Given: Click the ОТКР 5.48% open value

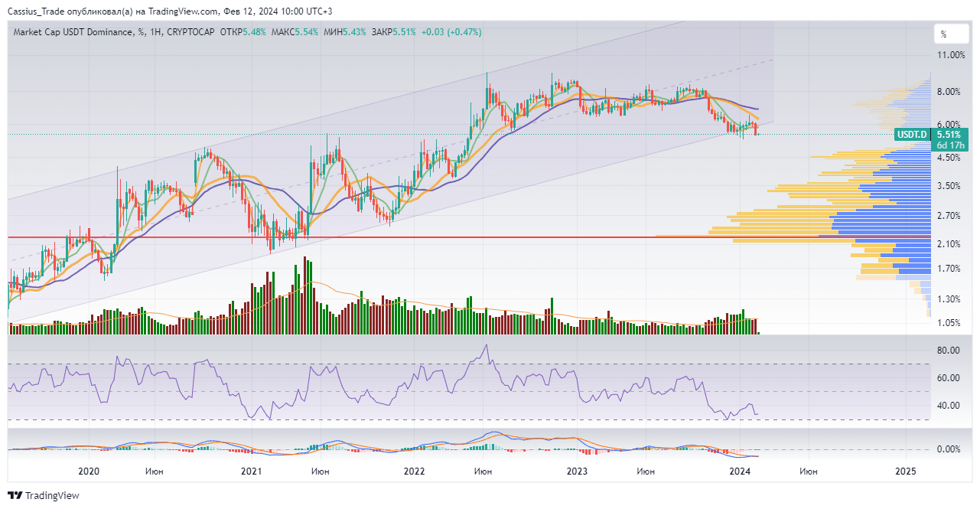Looking at the screenshot, I should 243,32.
